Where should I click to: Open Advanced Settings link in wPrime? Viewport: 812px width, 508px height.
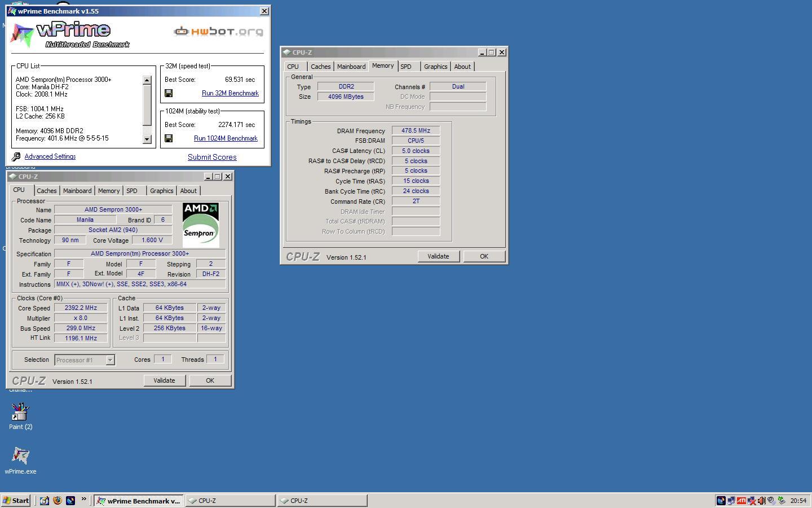50,156
